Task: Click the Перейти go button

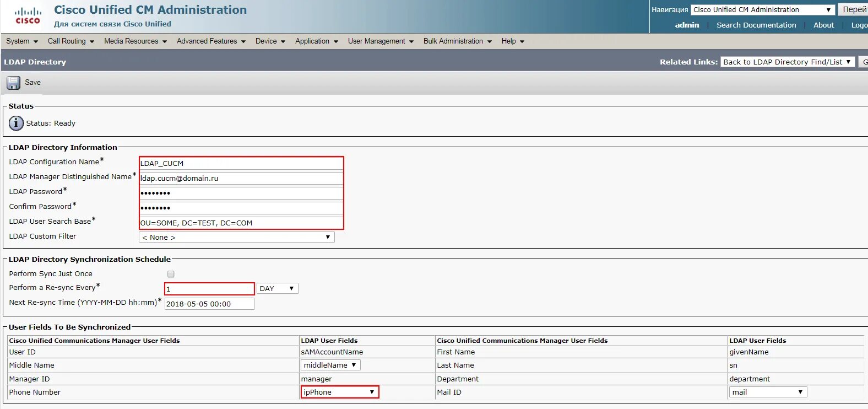Action: [853, 10]
